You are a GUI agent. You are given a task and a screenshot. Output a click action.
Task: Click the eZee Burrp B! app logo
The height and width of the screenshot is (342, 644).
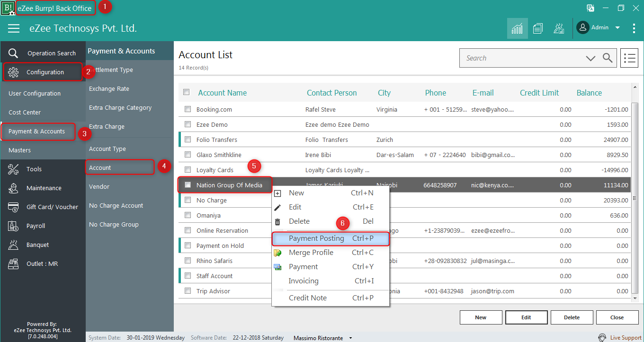[x=8, y=8]
